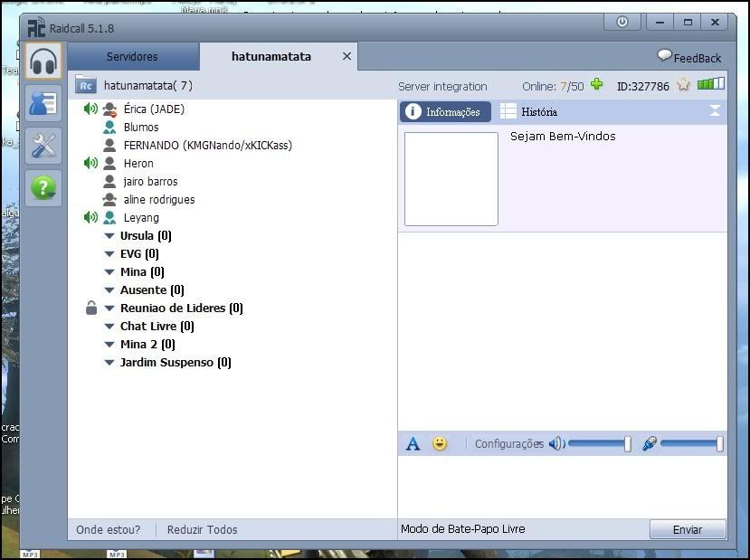Send the message with Enviar button
The image size is (750, 560).
click(x=688, y=529)
